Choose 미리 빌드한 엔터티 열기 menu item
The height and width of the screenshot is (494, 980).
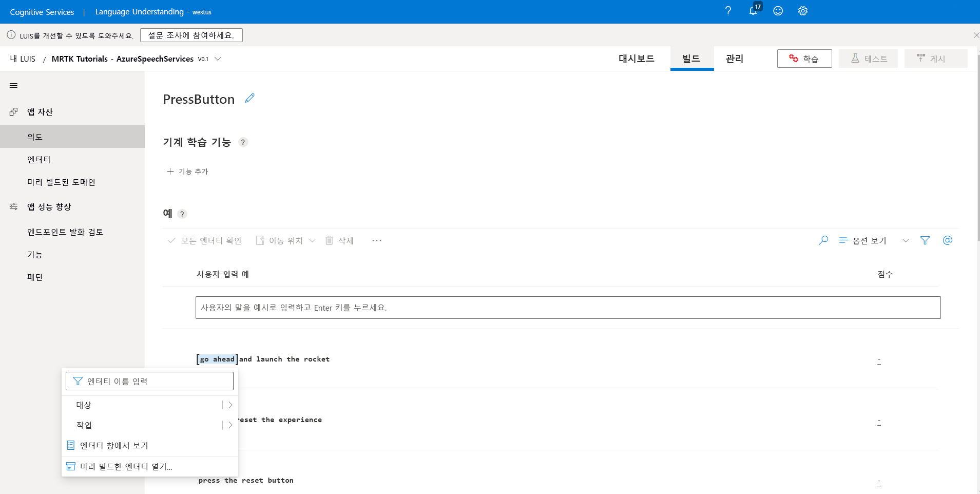pos(150,466)
